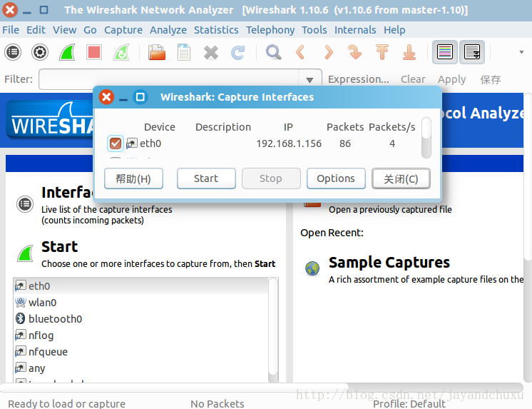Clear the display filter
532x409 pixels.
tap(413, 79)
